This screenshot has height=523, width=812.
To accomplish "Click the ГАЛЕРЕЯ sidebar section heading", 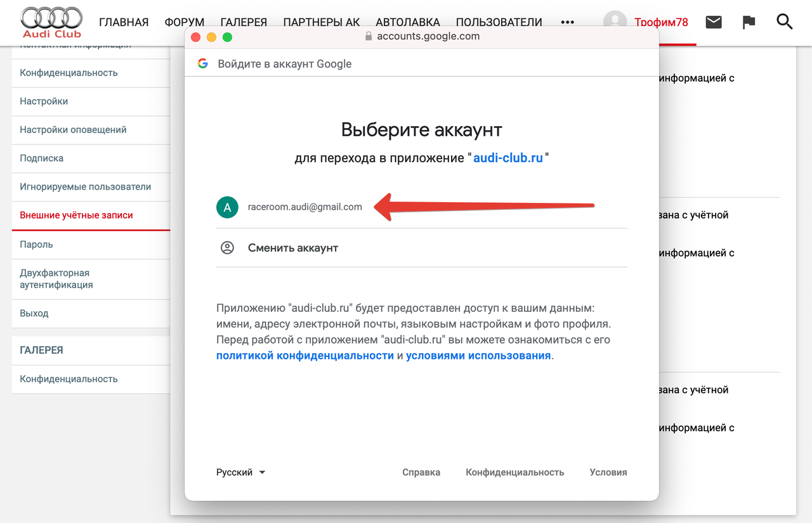I will point(41,350).
